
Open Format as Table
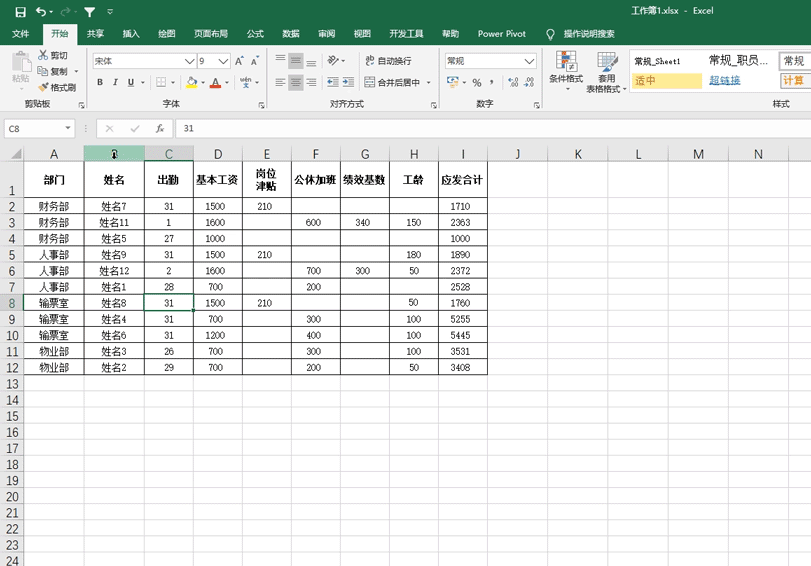point(606,72)
